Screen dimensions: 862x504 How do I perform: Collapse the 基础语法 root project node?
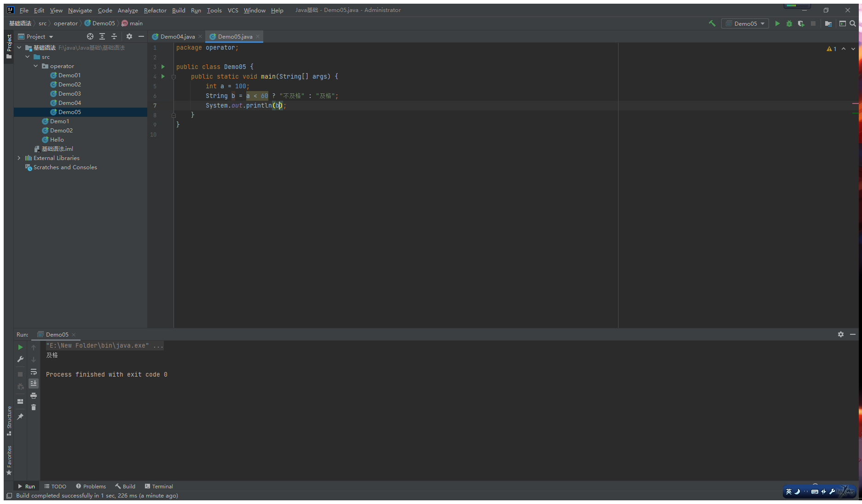pos(19,47)
